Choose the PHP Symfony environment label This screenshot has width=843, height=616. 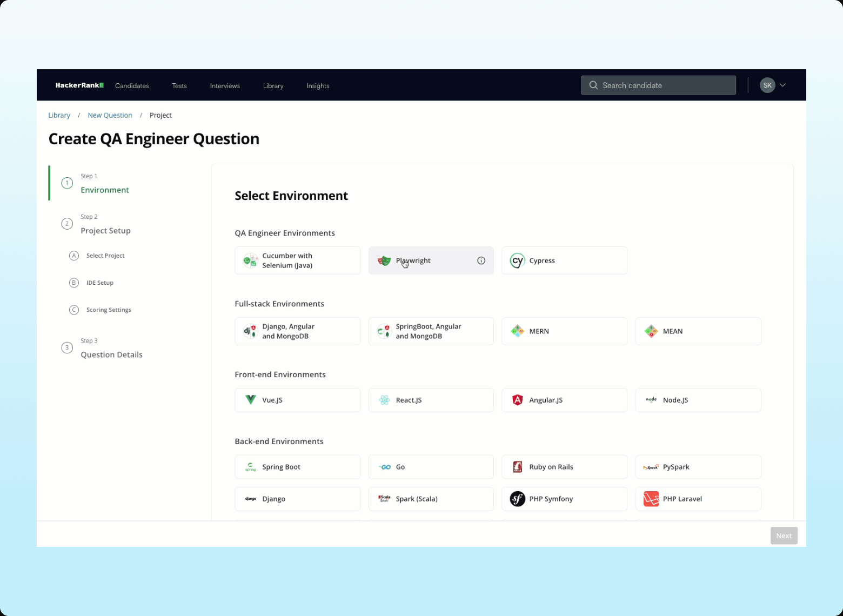(551, 499)
